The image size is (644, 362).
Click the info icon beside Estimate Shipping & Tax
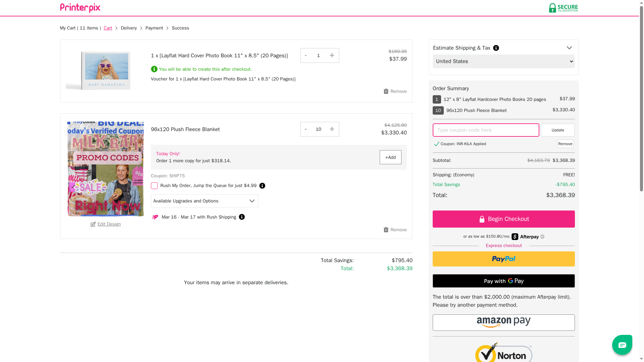pos(496,48)
